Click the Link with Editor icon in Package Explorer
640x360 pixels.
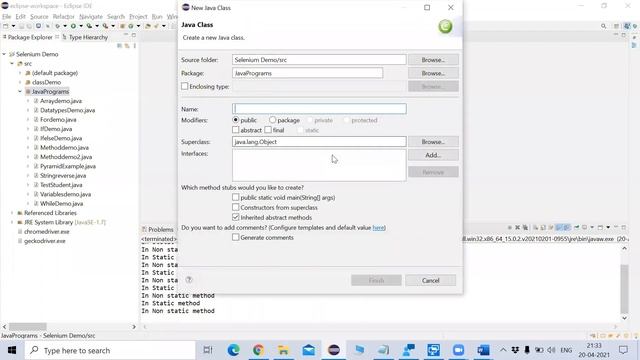pos(127,46)
